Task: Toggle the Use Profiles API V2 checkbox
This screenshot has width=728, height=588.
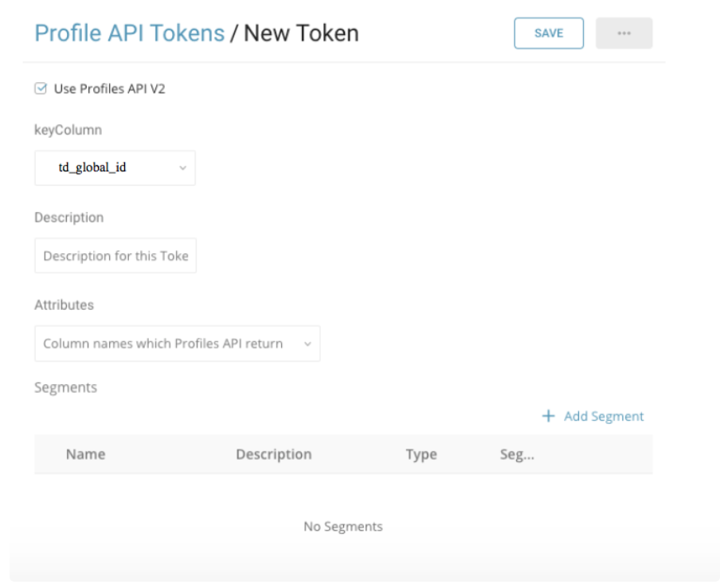Action: click(x=41, y=89)
